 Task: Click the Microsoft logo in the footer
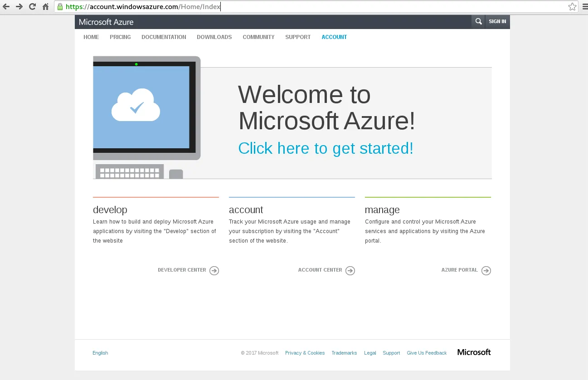coord(474,352)
